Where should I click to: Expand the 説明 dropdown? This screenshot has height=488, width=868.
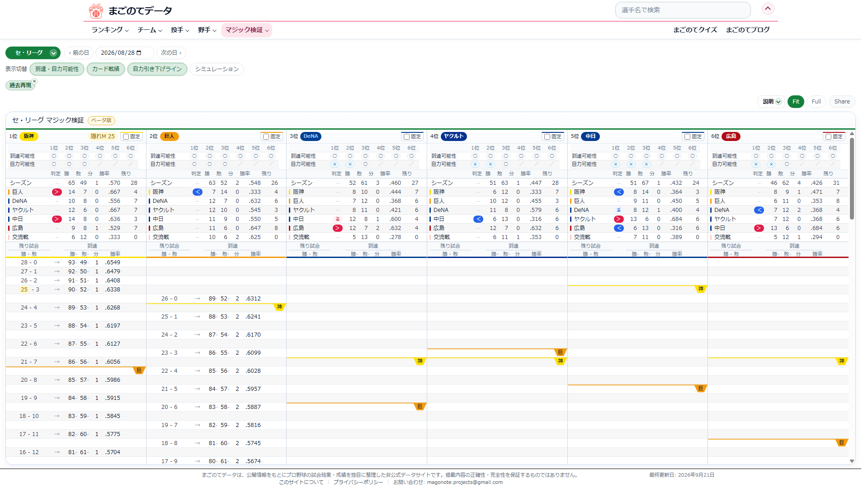[x=771, y=102]
